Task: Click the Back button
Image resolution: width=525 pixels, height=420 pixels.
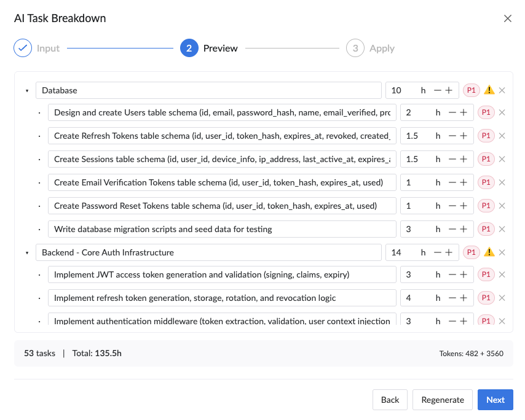Action: 390,400
